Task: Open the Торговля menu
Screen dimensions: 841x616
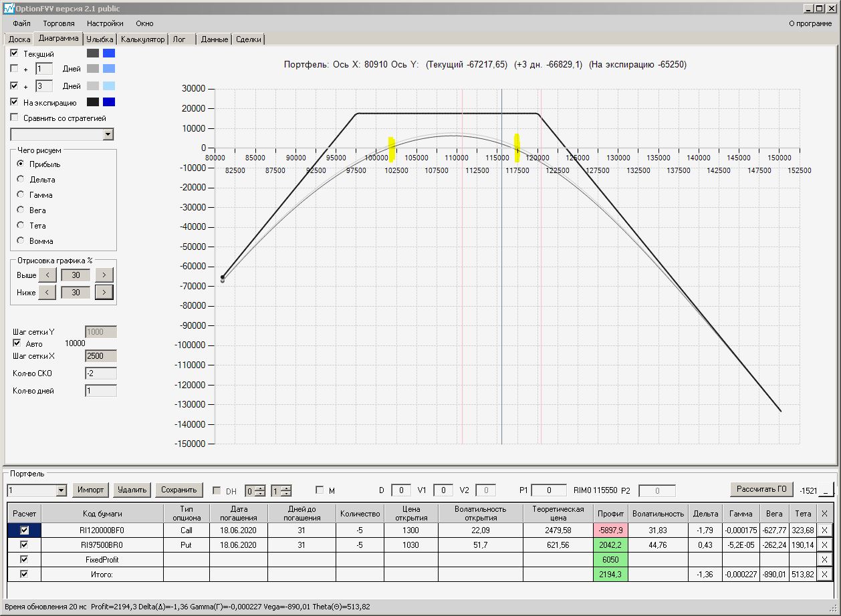Action: (x=59, y=23)
